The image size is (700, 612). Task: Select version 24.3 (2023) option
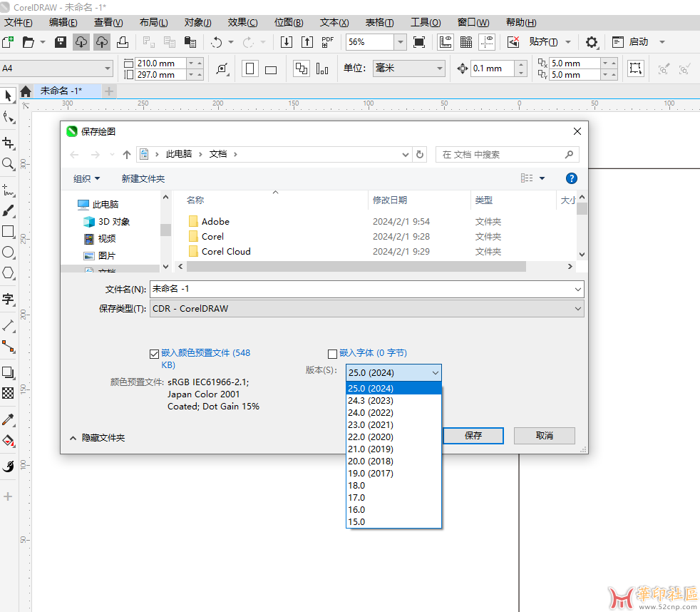pos(393,401)
